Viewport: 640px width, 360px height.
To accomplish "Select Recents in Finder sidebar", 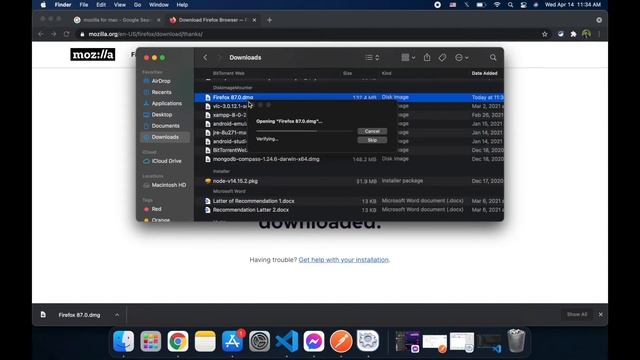I will [161, 92].
